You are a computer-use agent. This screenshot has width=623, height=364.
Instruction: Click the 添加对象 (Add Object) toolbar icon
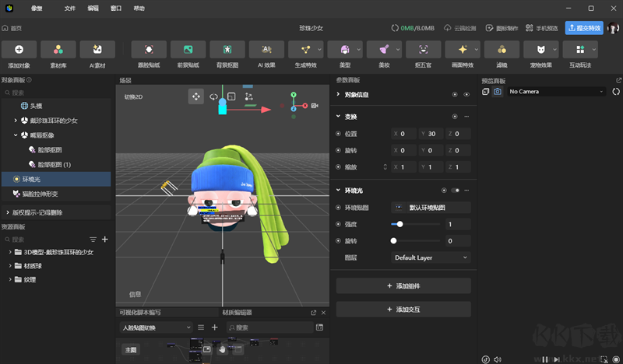(19, 50)
